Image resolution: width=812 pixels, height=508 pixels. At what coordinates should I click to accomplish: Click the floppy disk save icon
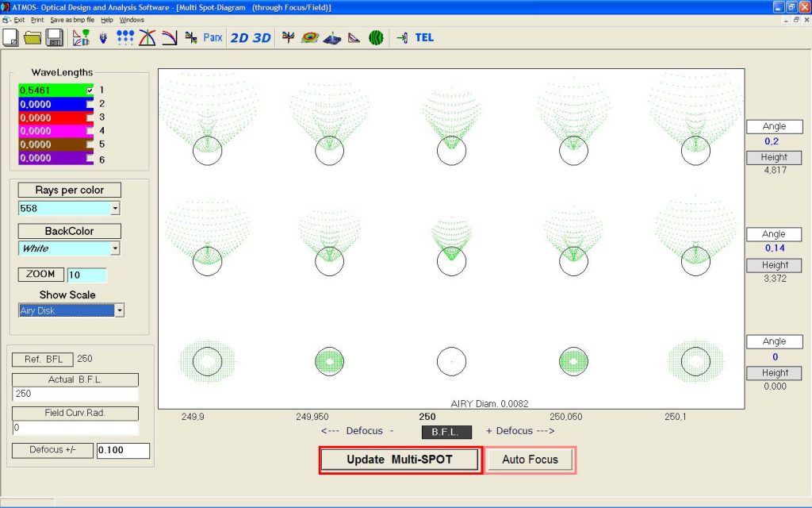(54, 37)
